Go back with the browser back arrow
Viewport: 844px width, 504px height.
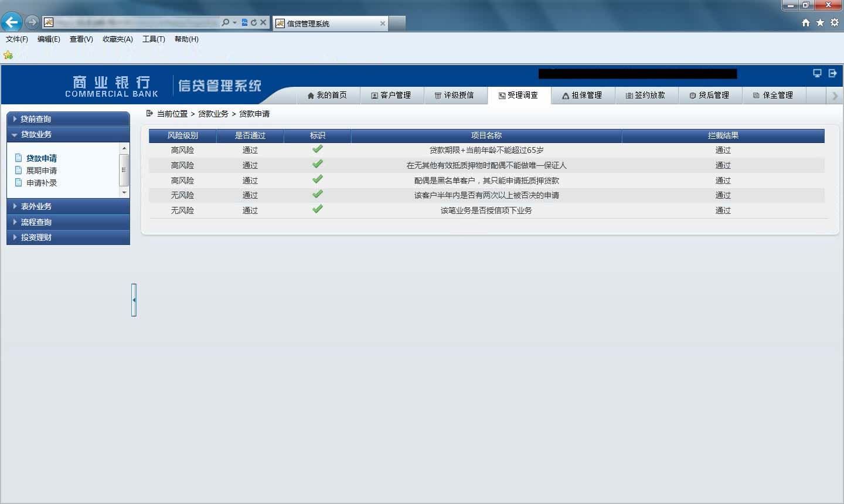pos(11,22)
